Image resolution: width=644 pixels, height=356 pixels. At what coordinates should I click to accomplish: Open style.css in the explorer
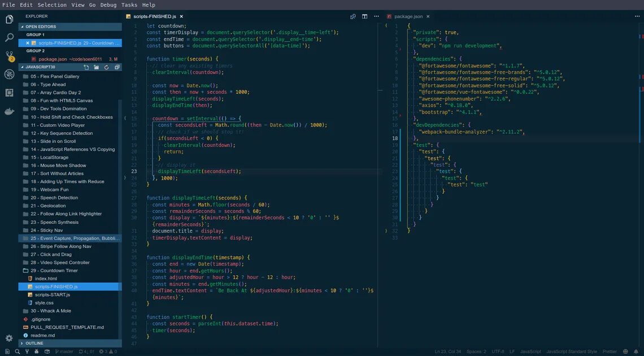(x=70, y=303)
